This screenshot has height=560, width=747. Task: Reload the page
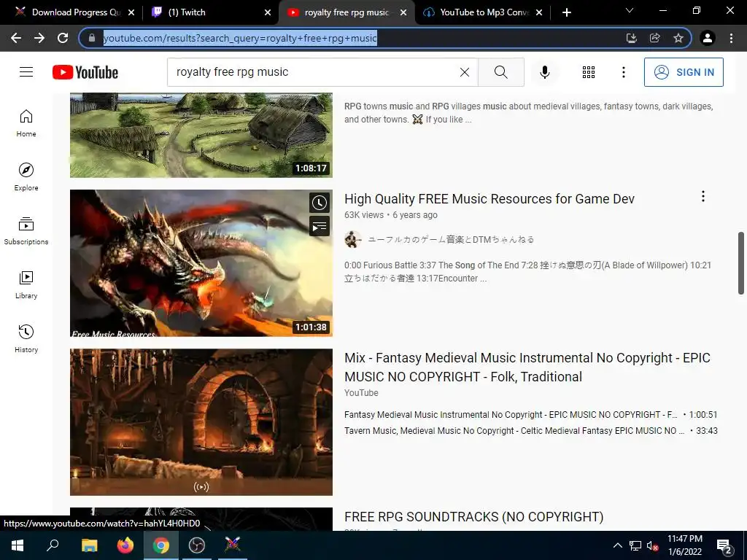(63, 38)
